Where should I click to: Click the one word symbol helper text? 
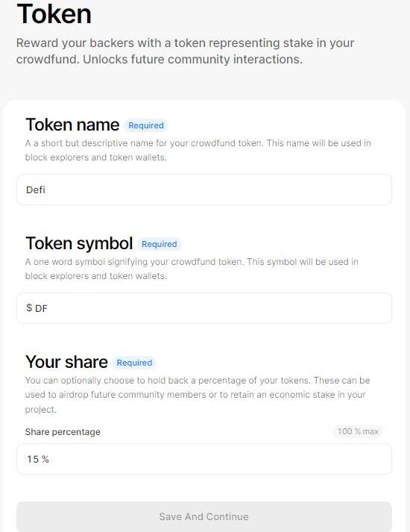click(192, 269)
